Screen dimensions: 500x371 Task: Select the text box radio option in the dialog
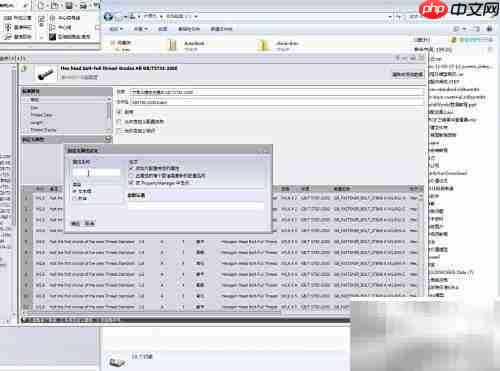(x=75, y=191)
